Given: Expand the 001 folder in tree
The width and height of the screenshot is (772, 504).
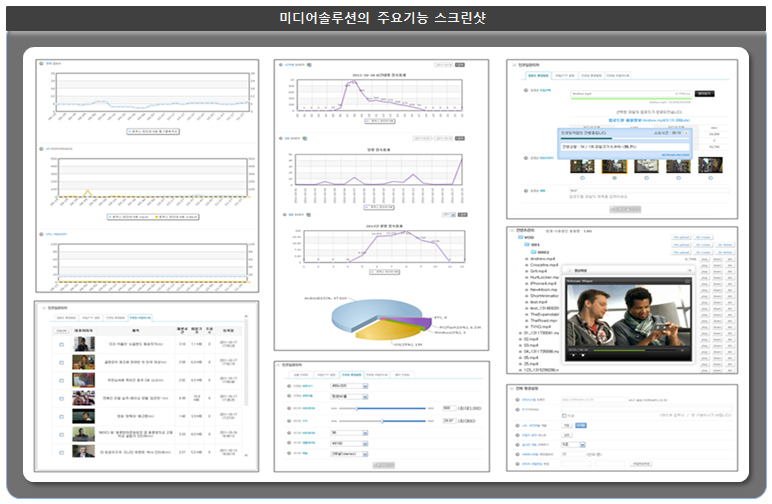Looking at the screenshot, I should (x=535, y=245).
